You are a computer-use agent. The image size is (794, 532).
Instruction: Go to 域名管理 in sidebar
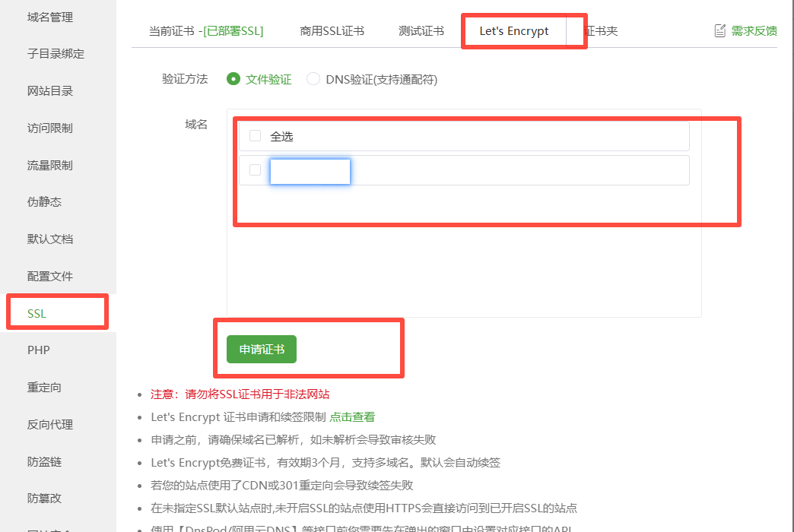50,17
